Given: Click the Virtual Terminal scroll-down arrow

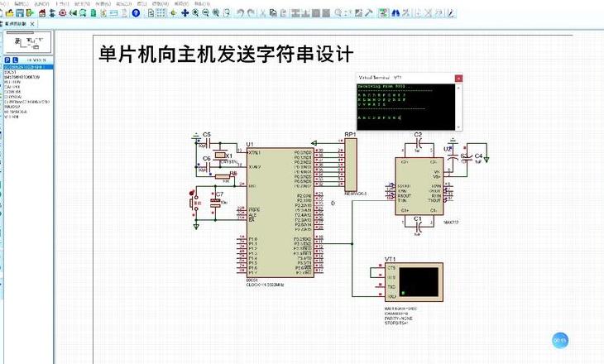Looking at the screenshot, I should tap(458, 127).
